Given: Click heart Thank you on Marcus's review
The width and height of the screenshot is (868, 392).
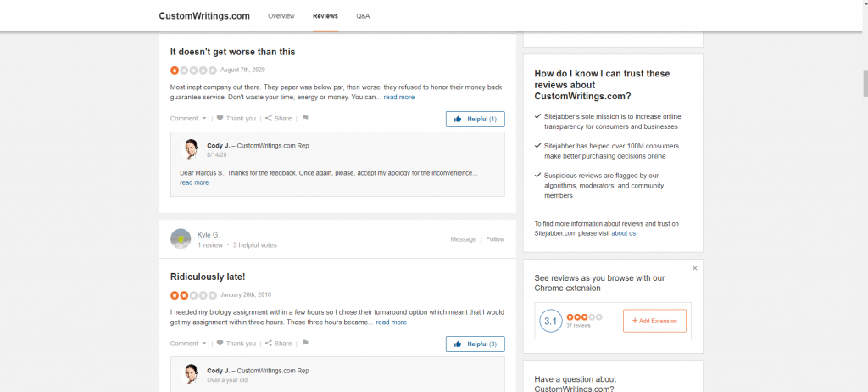Looking at the screenshot, I should click(236, 118).
